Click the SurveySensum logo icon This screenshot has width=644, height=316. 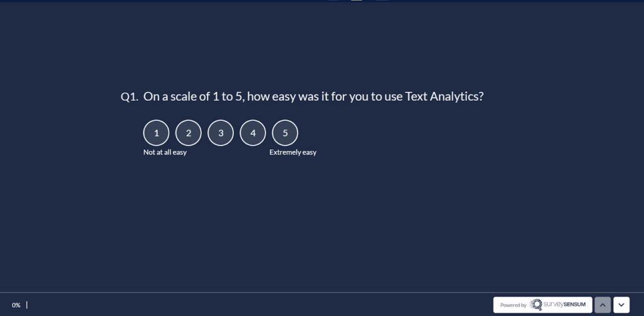tap(536, 305)
